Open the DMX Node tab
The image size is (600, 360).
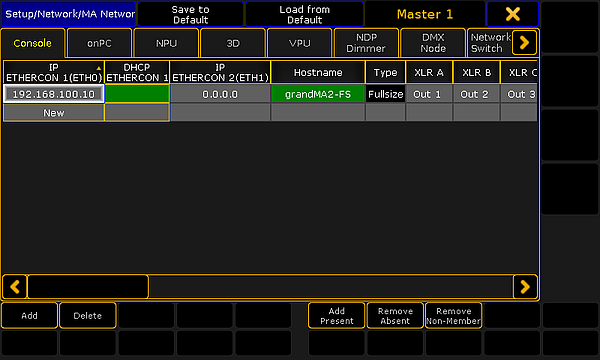[433, 43]
